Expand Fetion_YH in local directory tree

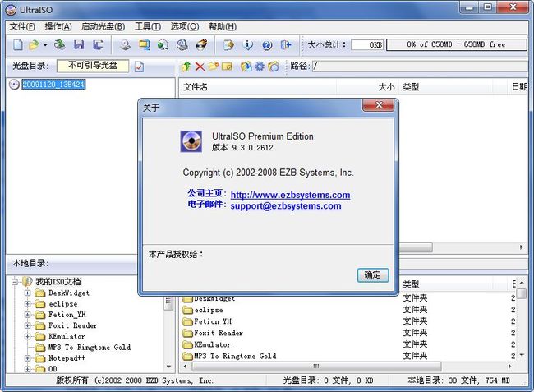[x=28, y=315]
